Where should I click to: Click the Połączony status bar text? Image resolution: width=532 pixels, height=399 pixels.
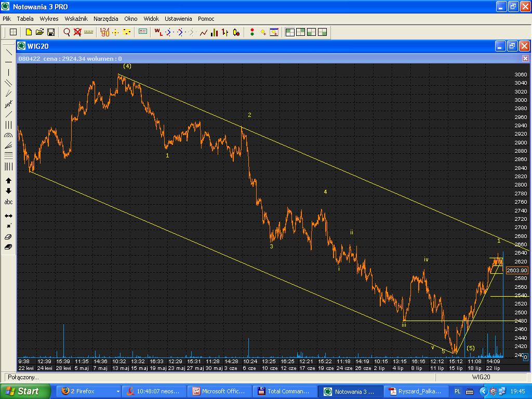click(23, 377)
